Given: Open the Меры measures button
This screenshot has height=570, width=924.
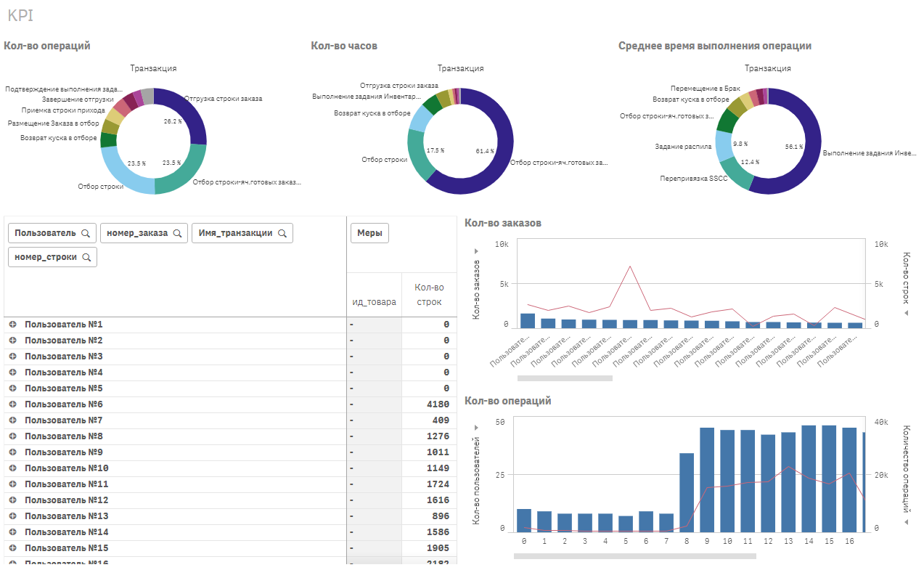Looking at the screenshot, I should pos(370,233).
